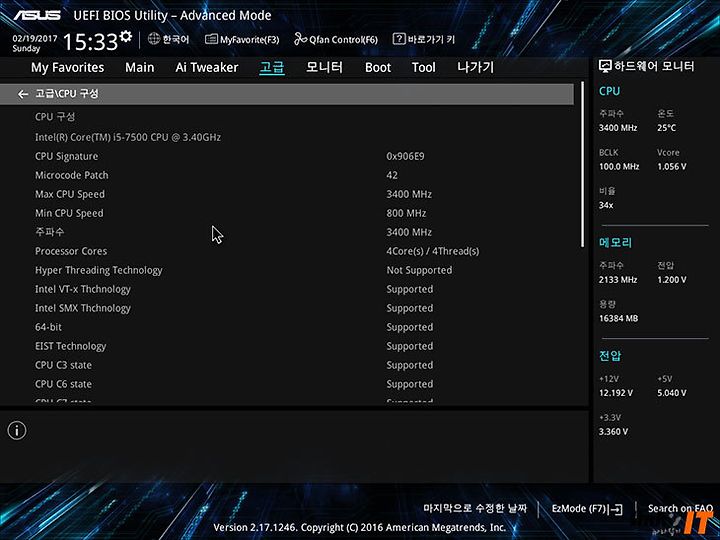Select the CPU Signature row

tap(287, 156)
